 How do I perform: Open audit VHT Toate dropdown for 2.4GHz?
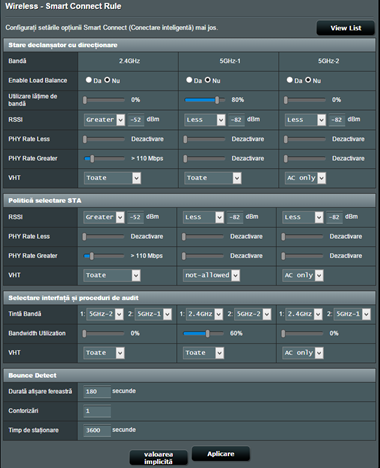click(x=104, y=353)
